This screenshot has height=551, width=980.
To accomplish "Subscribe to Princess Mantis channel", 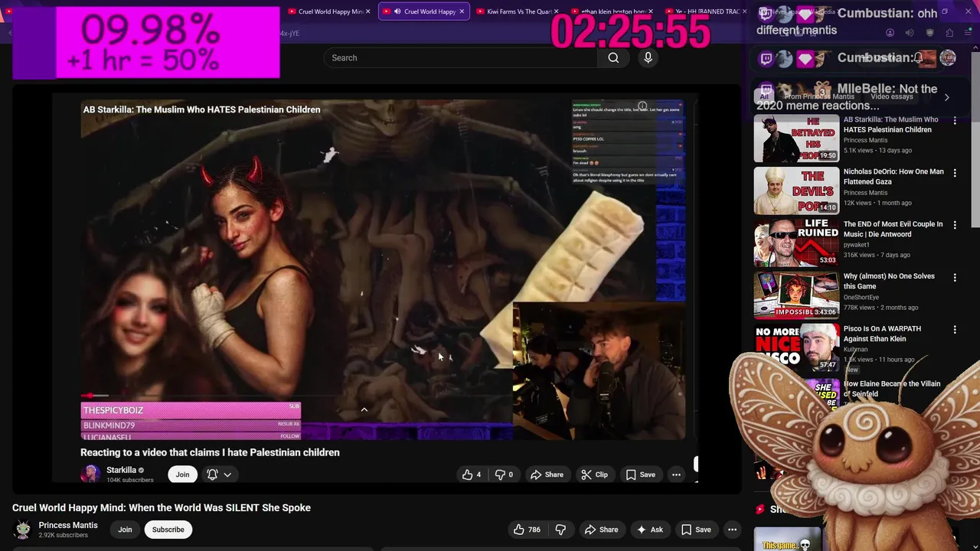I will pos(168,530).
